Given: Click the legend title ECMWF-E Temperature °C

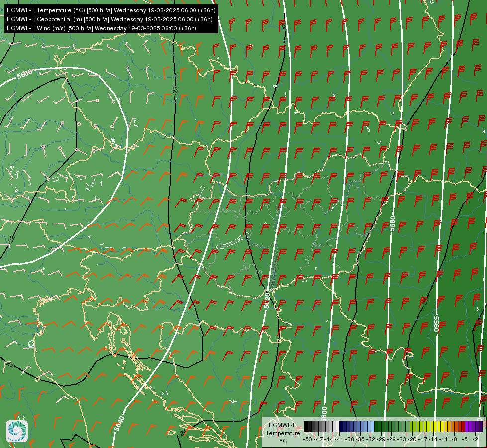Looking at the screenshot, I should 283,433.
